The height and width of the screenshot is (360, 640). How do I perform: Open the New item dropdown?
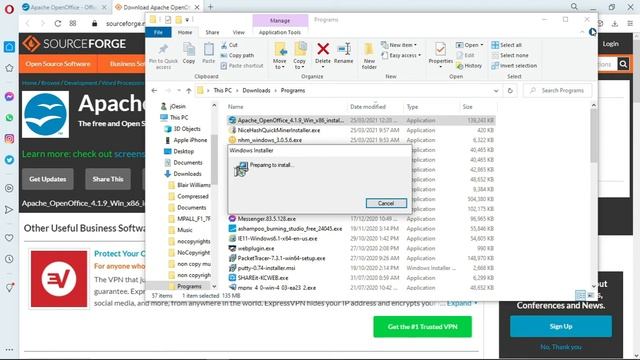click(399, 45)
